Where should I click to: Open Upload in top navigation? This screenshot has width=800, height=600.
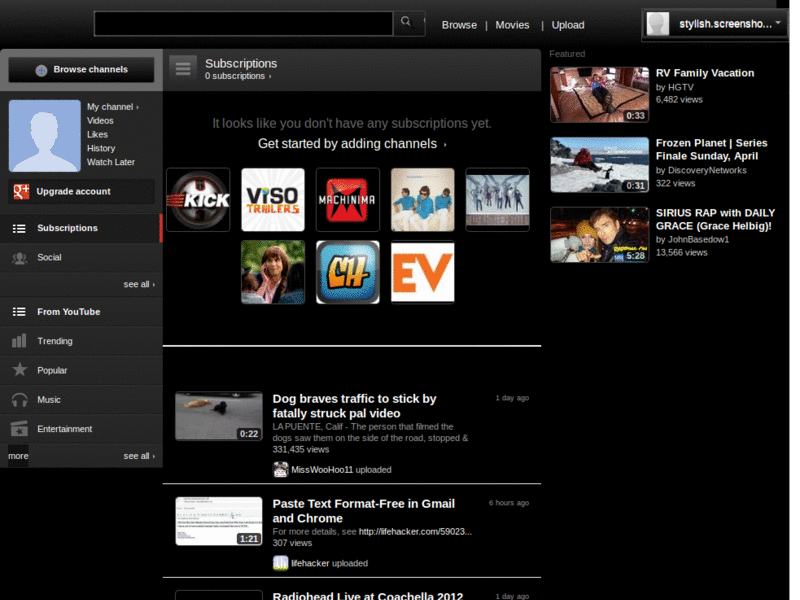click(568, 25)
